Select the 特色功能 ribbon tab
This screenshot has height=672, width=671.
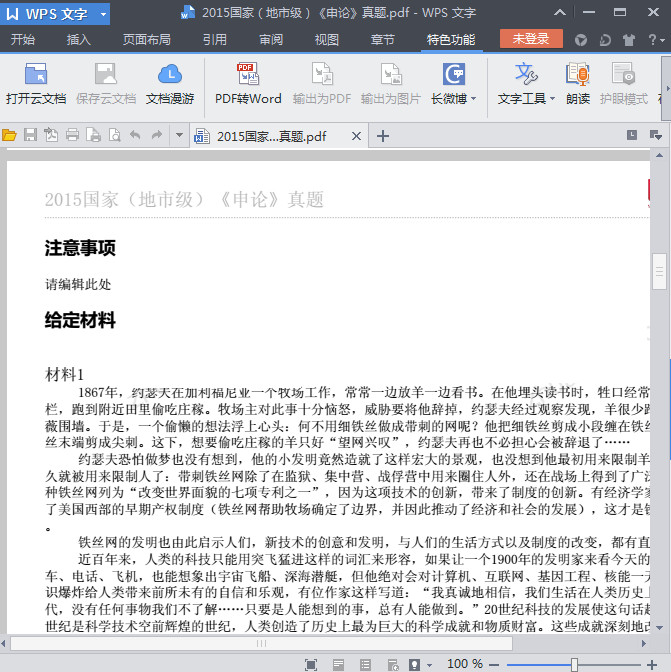[451, 40]
